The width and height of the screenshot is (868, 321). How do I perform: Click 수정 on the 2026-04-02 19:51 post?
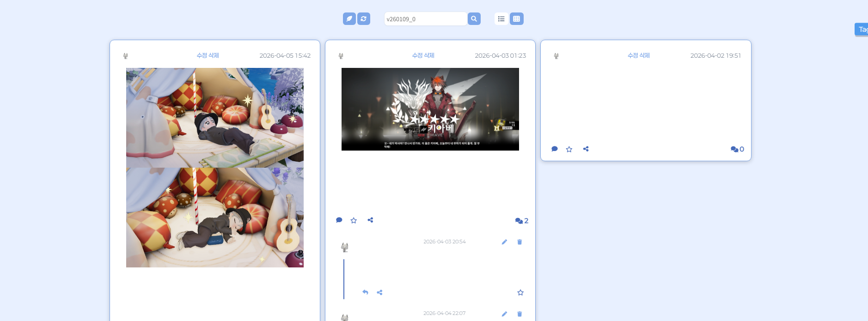[x=633, y=55]
